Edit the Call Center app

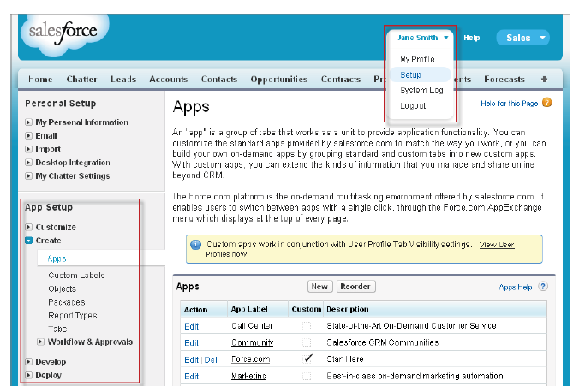point(191,326)
